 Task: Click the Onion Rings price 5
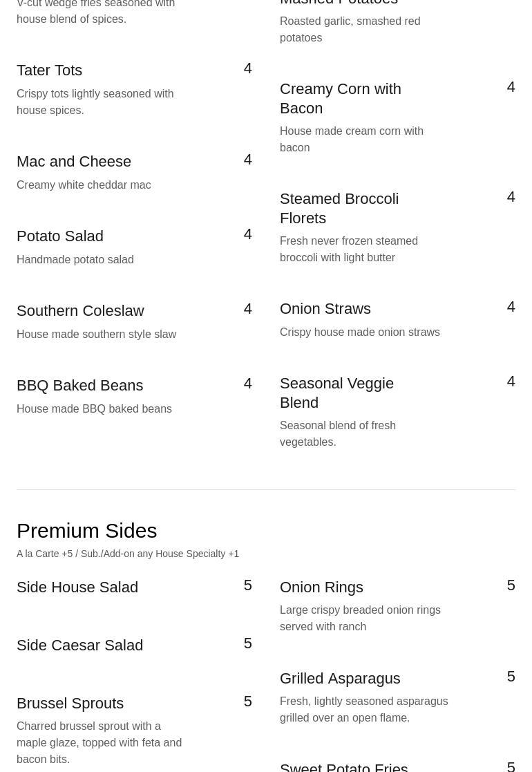pos(511,585)
